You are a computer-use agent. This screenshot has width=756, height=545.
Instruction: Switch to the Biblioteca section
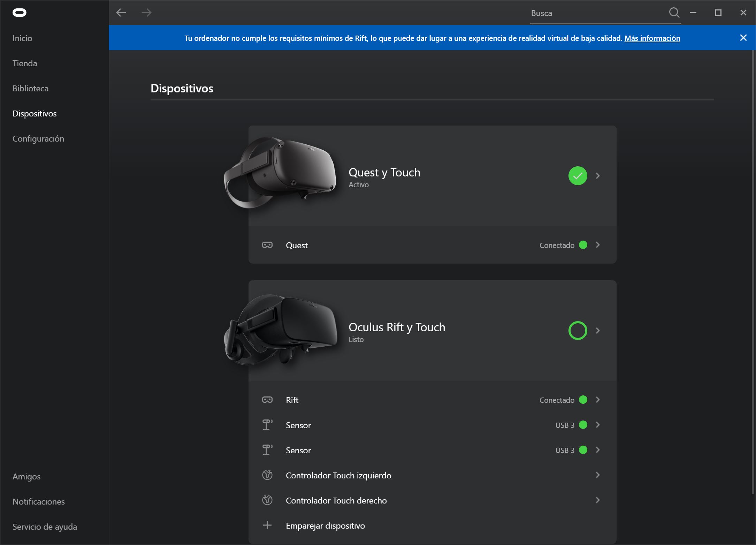(x=30, y=88)
